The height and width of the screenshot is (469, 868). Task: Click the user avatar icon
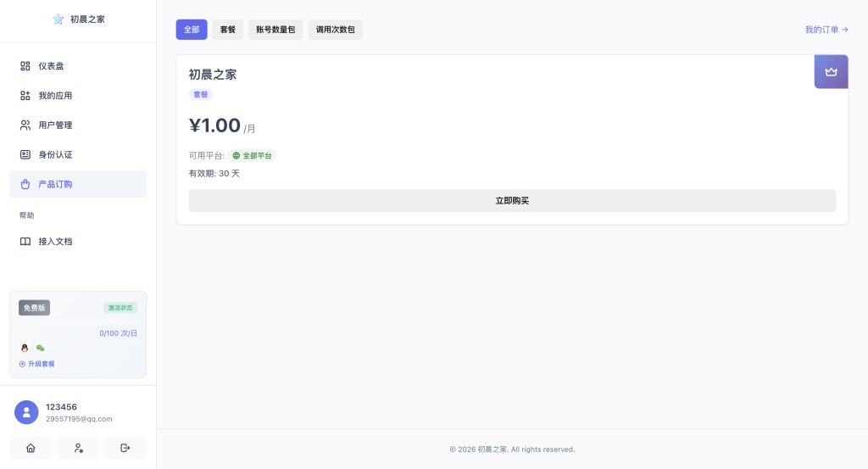tap(26, 412)
